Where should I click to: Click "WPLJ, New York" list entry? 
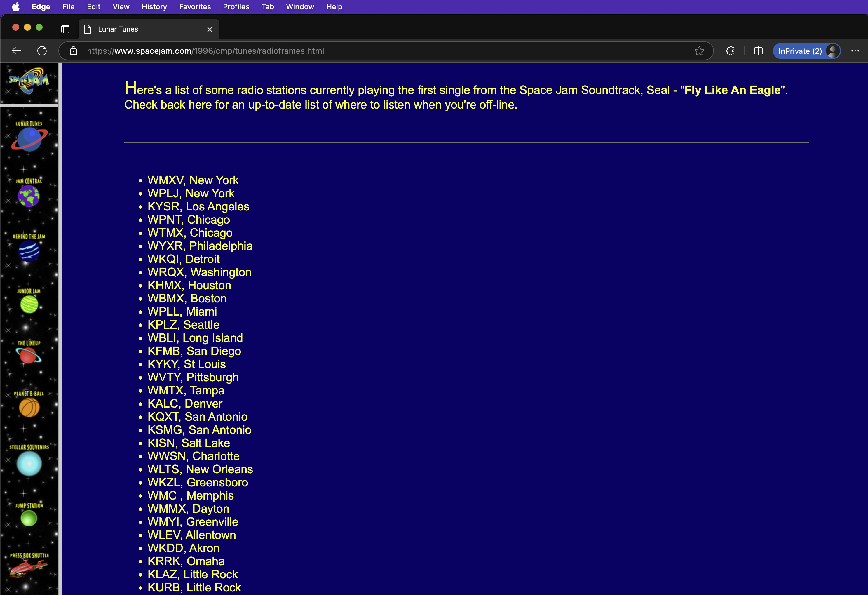point(191,194)
